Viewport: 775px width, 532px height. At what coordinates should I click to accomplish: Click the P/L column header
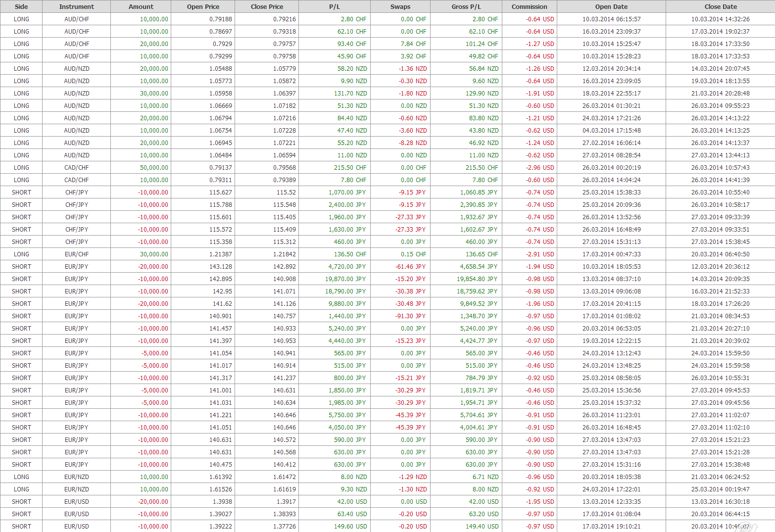click(x=335, y=6)
